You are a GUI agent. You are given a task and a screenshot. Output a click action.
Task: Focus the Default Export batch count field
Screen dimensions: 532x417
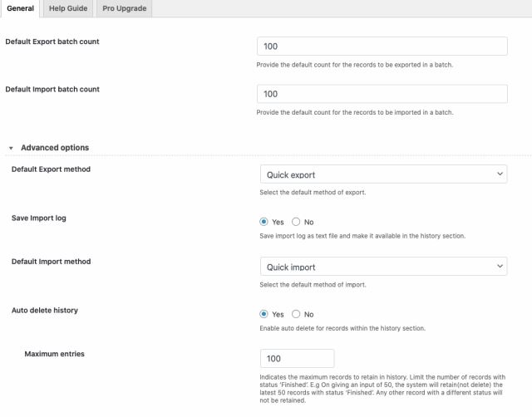382,47
